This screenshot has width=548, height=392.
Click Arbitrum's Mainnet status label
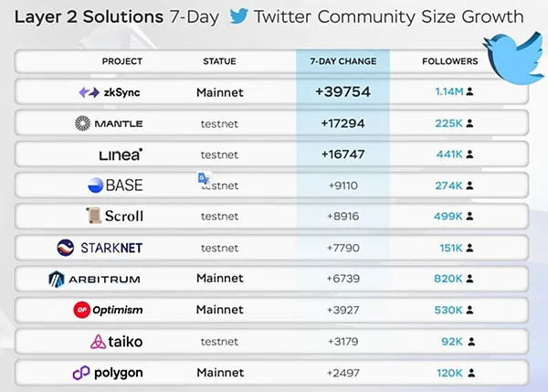click(220, 279)
